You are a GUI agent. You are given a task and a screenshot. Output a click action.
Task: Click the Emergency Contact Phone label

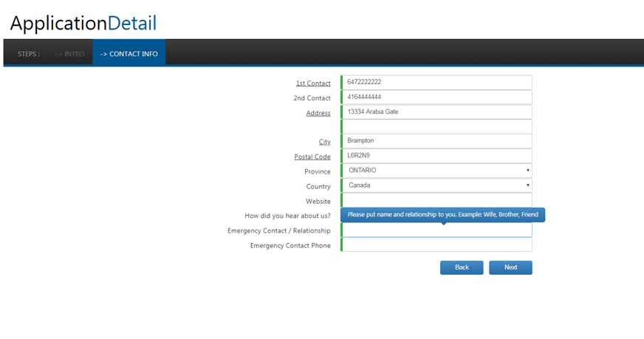click(290, 246)
